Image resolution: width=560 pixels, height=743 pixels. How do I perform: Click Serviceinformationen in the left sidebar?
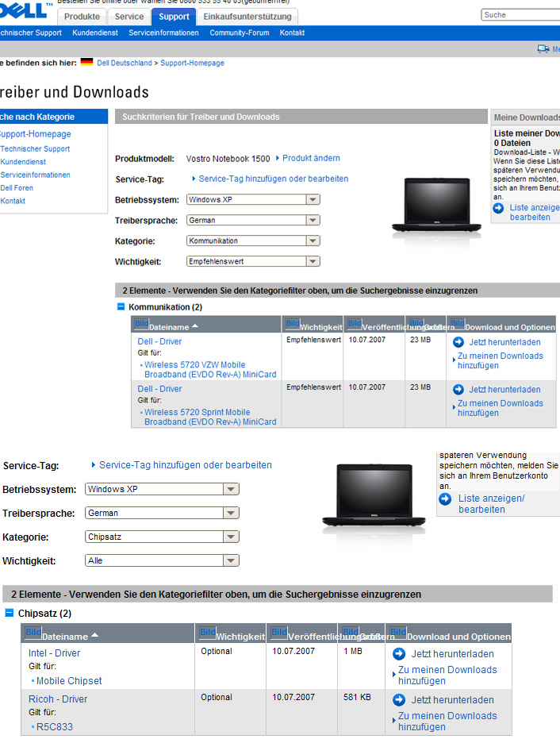tap(35, 175)
